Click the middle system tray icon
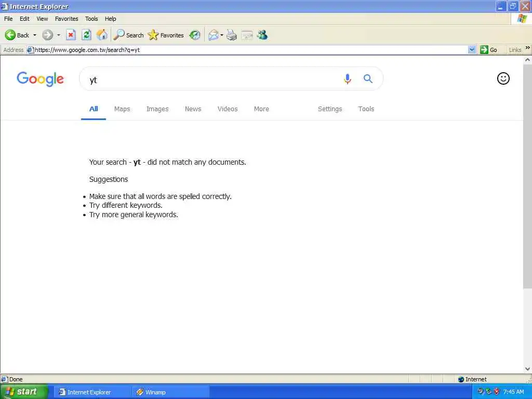This screenshot has width=532, height=399. point(488,392)
